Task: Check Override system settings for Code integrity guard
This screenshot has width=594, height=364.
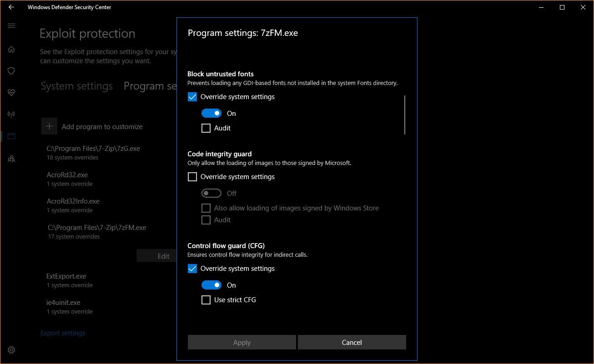Action: pos(192,177)
